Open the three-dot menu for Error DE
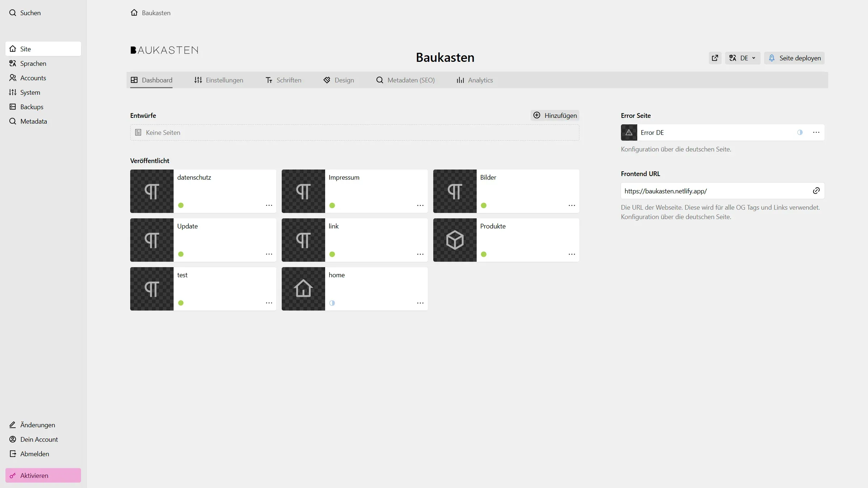This screenshot has width=868, height=488. point(816,132)
